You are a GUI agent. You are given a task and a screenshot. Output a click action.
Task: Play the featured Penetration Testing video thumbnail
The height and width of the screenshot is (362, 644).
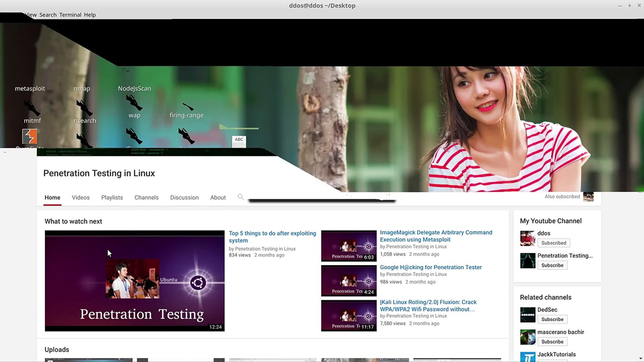[135, 281]
